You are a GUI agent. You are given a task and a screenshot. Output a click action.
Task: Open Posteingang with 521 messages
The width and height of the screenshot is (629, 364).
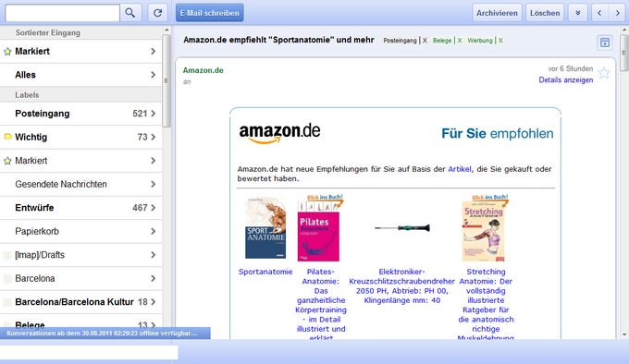tap(81, 114)
